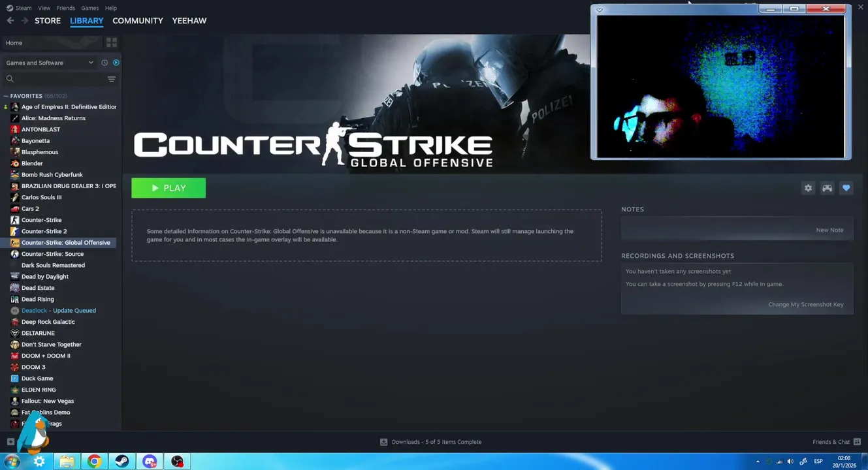Click the Dead by Daylight icon
This screenshot has height=470, width=868.
pyautogui.click(x=15, y=277)
